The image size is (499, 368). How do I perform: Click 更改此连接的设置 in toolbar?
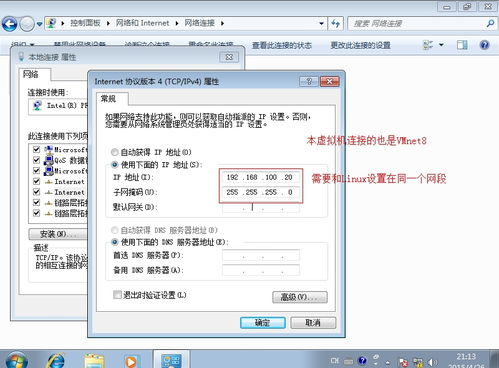pyautogui.click(x=360, y=45)
